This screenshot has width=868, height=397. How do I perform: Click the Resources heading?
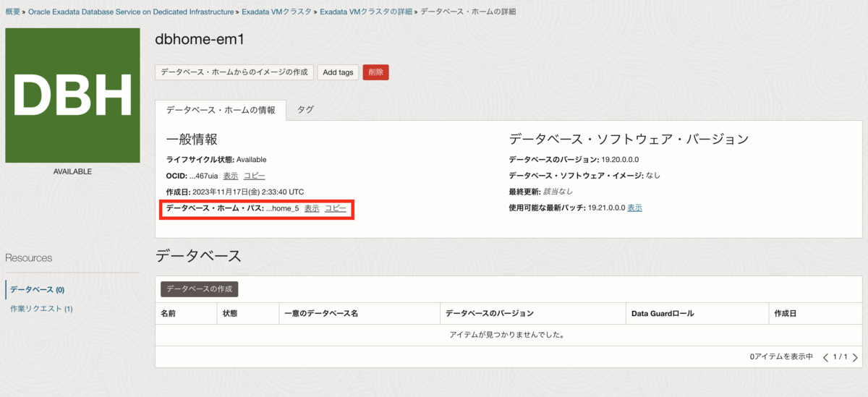click(29, 258)
